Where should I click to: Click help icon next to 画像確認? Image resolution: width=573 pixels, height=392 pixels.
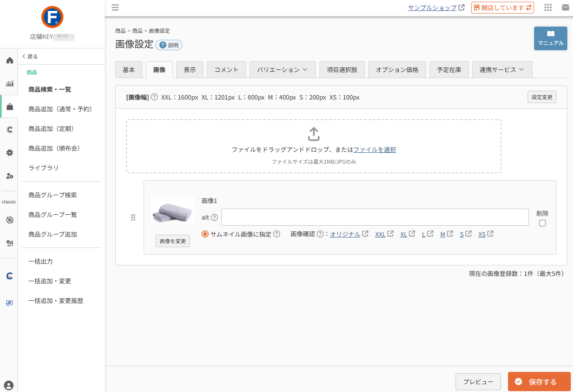pos(320,234)
